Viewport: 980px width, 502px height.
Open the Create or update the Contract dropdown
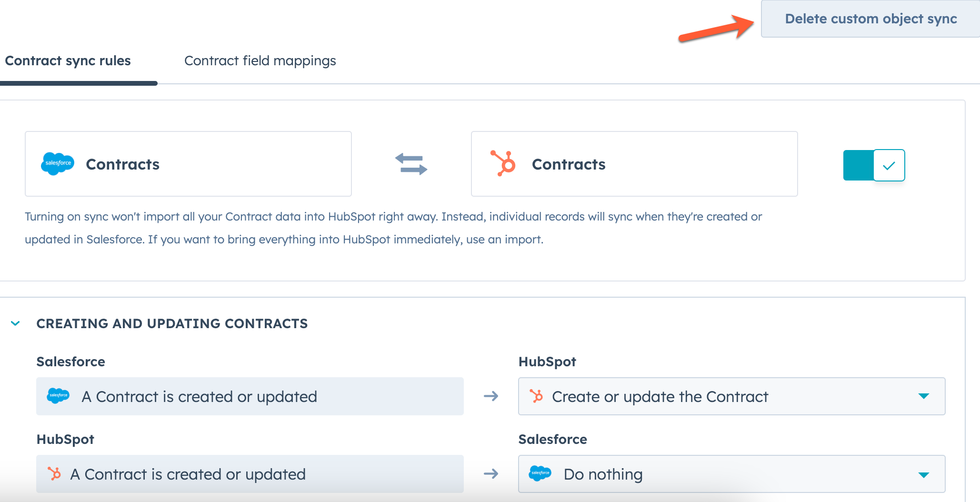click(x=923, y=396)
